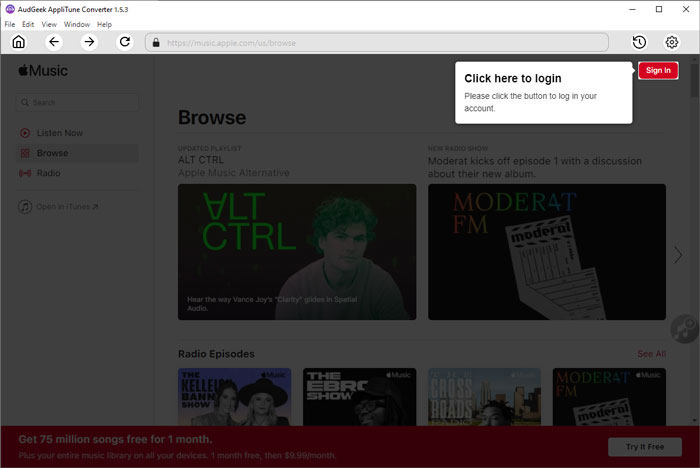Screen dimensions: 700x468
Task: Select Browse in the sidebar
Action: (x=77, y=153)
